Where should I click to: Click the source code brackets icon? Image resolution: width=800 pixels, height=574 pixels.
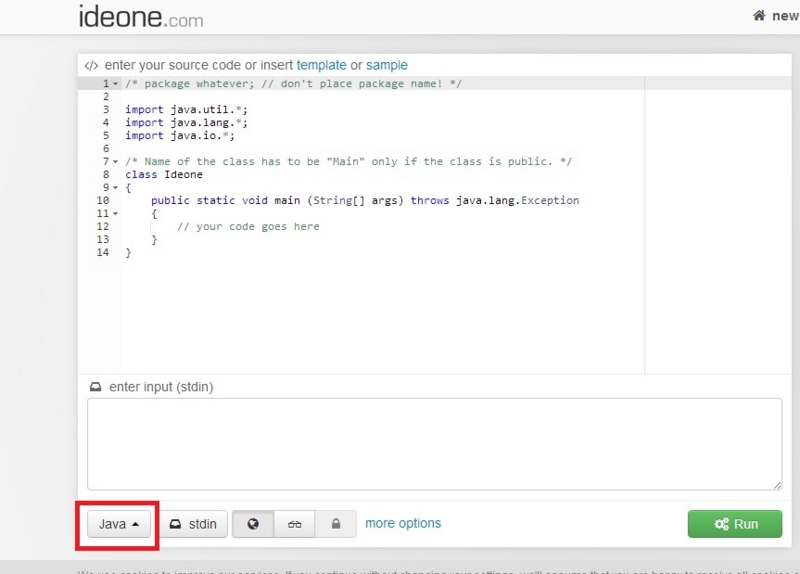tap(91, 65)
